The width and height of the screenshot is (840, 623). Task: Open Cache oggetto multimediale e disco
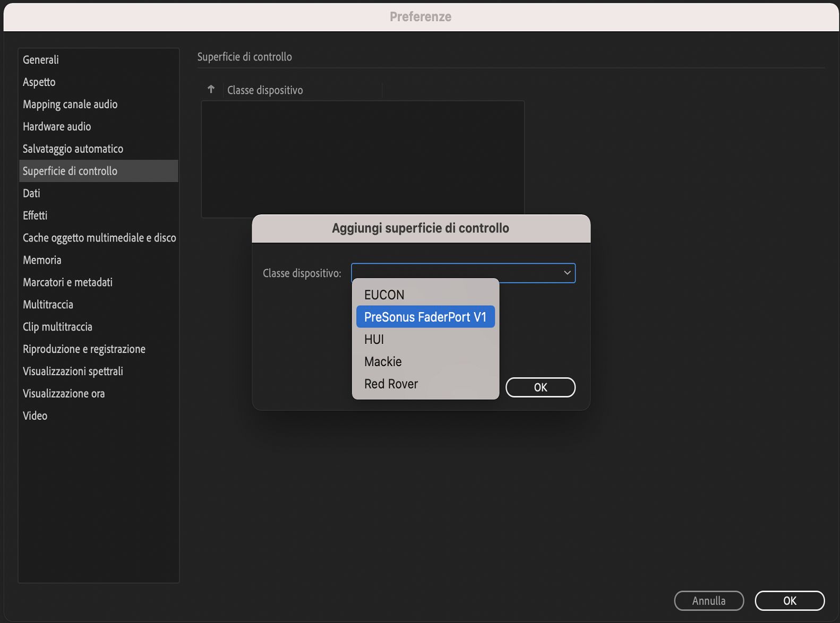point(98,238)
